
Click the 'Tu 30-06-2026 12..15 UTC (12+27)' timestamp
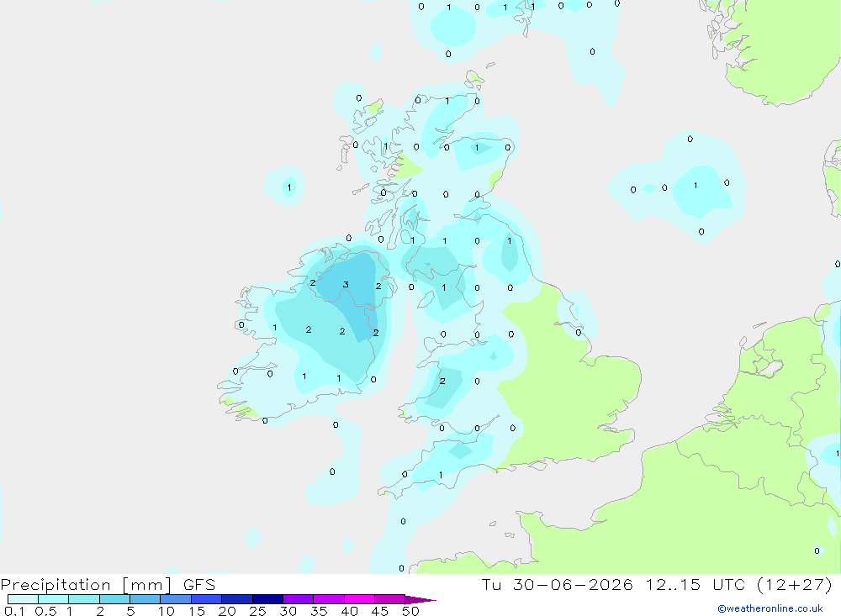tap(657, 585)
